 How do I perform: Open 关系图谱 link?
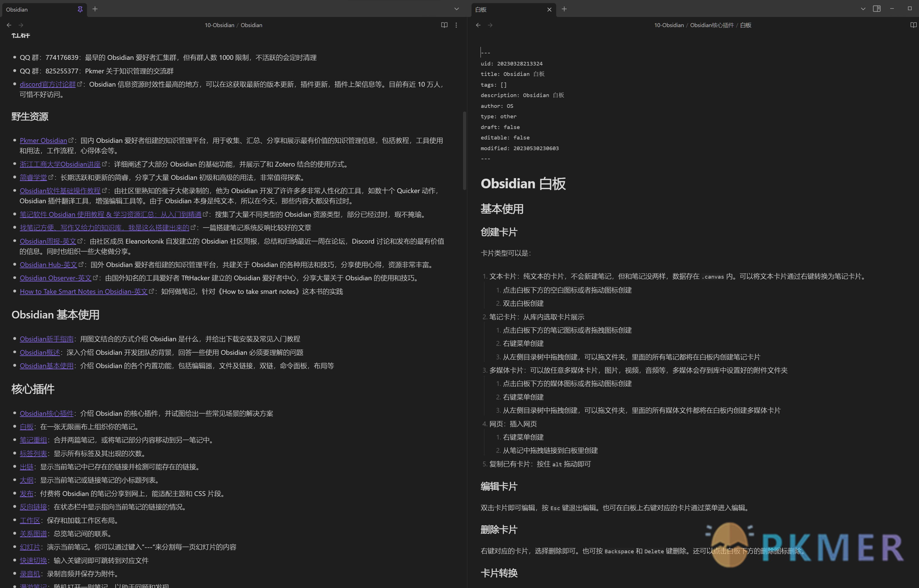pos(33,534)
